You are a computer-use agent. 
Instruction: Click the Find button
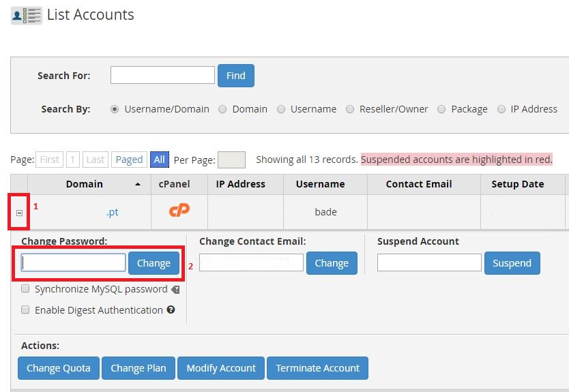tap(235, 76)
